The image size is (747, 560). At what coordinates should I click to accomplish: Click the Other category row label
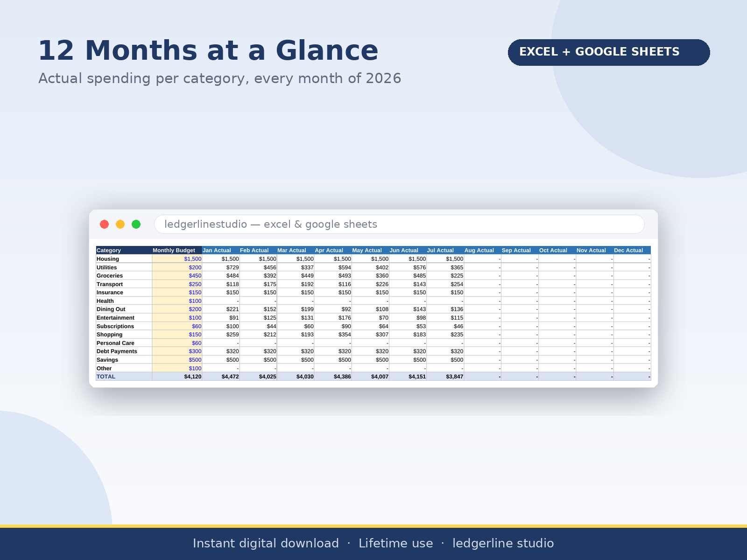[x=124, y=368]
